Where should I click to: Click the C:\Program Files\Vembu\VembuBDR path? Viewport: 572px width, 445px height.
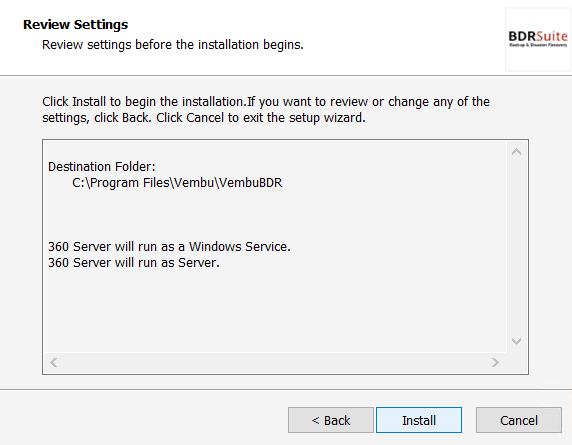coord(177,183)
